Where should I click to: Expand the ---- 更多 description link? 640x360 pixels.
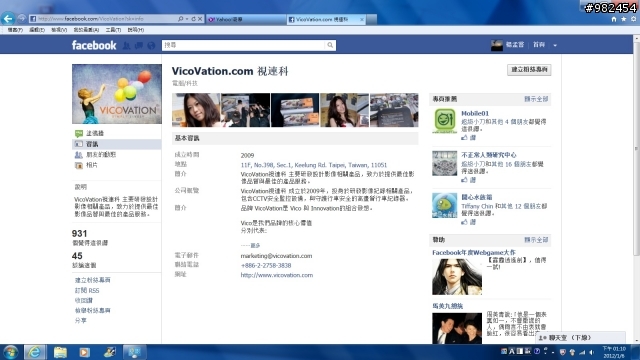click(250, 245)
